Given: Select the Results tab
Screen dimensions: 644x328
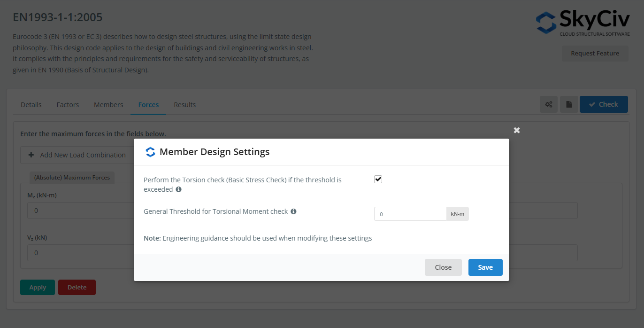Looking at the screenshot, I should click(x=184, y=105).
